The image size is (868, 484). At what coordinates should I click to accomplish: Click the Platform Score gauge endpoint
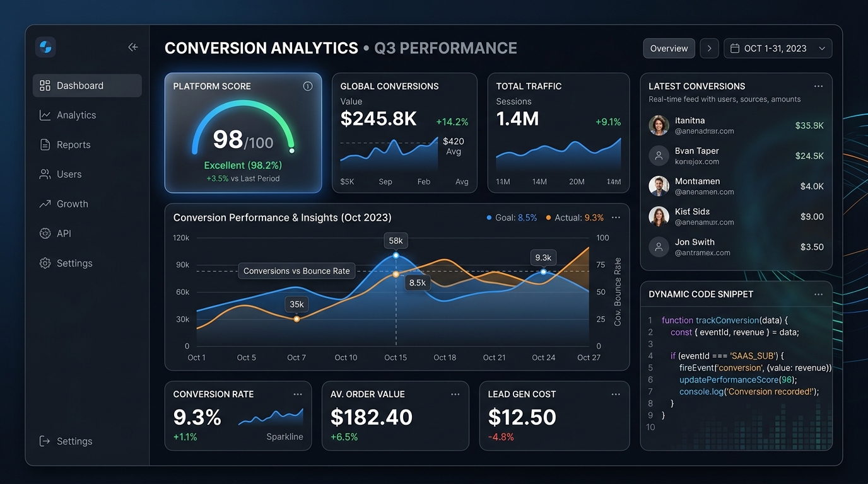[x=291, y=151]
